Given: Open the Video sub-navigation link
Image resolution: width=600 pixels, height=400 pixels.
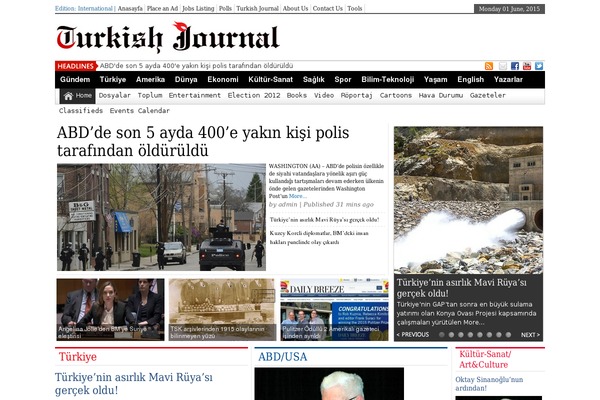Looking at the screenshot, I should [324, 95].
